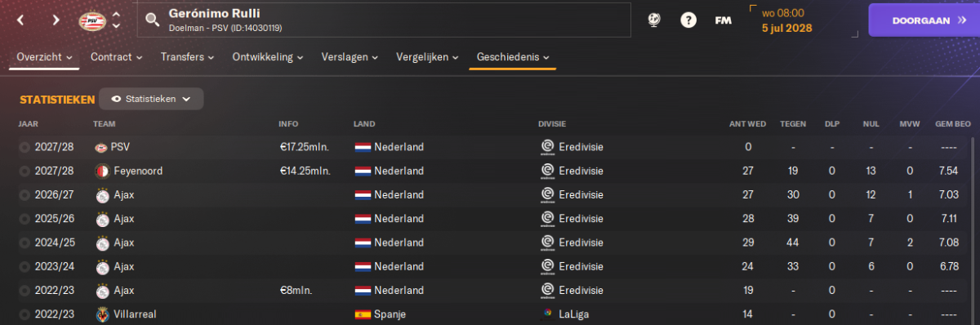
Task: Expand the Statistieken view dropdown
Action: coord(151,99)
